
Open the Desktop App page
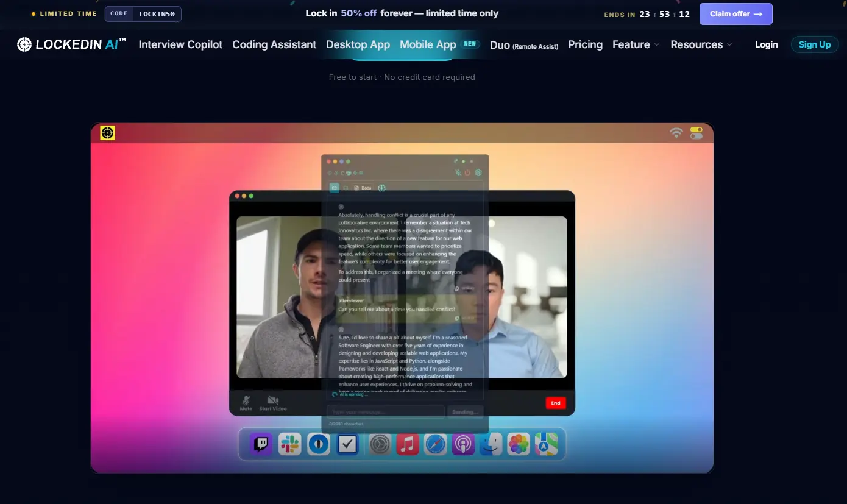pos(358,44)
